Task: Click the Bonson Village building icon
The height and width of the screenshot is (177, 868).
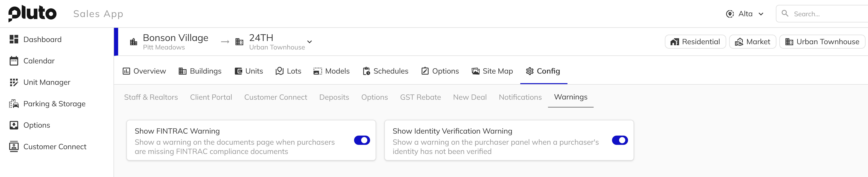Action: coord(134,42)
